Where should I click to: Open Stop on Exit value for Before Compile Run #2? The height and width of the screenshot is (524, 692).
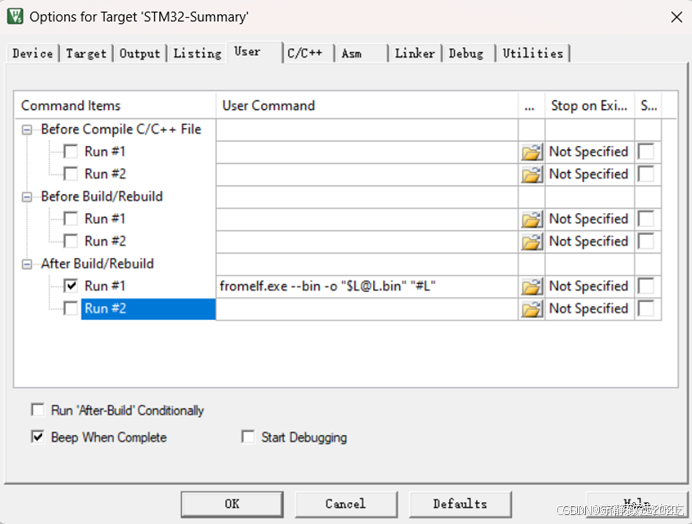(589, 174)
